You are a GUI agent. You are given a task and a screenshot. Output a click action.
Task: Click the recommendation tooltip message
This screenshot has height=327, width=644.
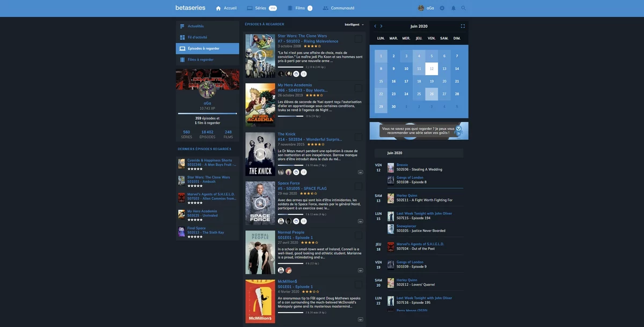[x=418, y=131]
